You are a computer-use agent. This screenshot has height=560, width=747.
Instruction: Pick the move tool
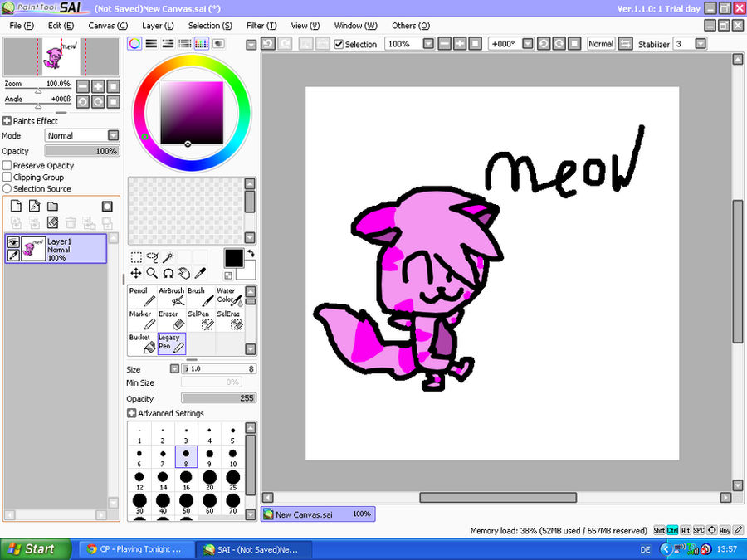click(136, 273)
